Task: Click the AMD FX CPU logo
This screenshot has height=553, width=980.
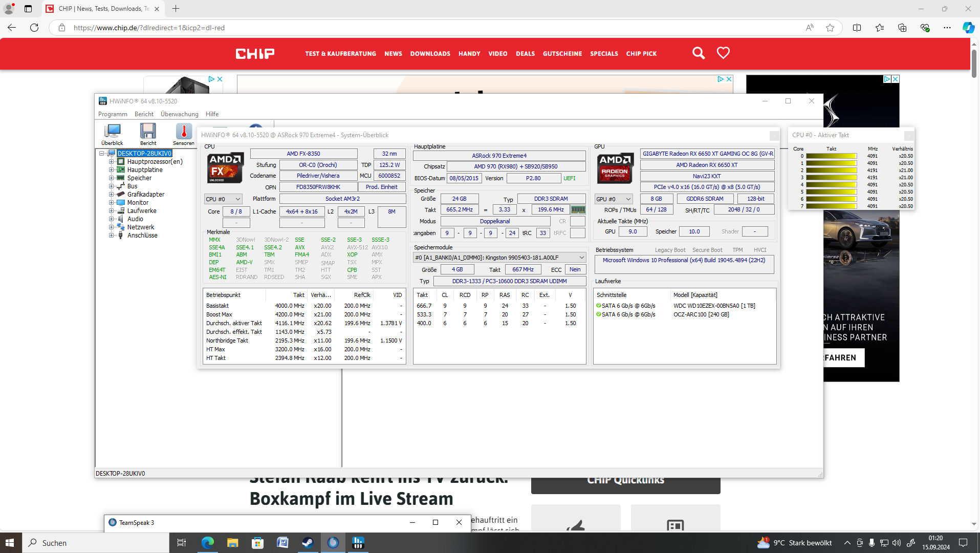Action: tap(225, 167)
